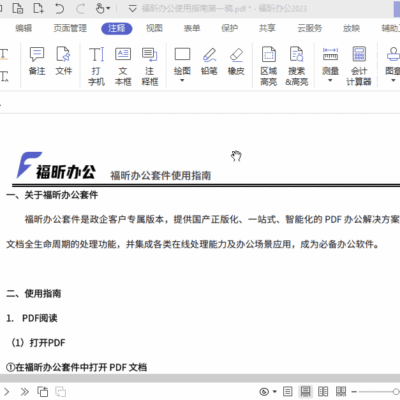
Task: Switch to single page view mode
Action: [288, 391]
